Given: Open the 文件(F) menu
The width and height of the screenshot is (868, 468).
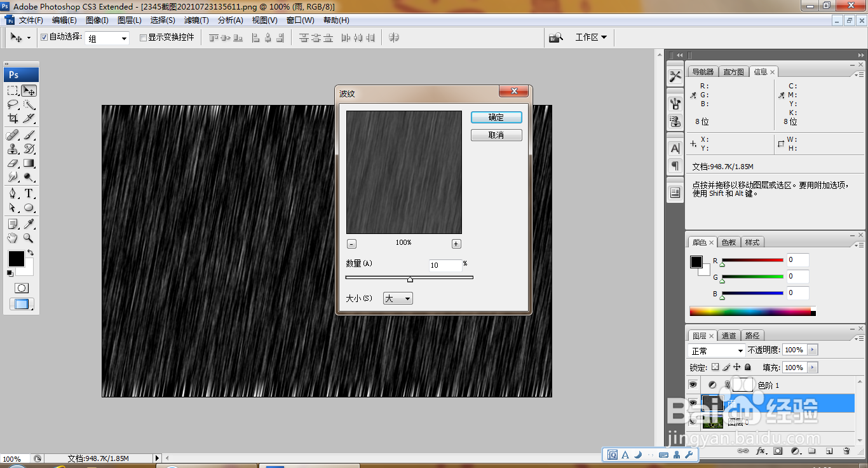Looking at the screenshot, I should pyautogui.click(x=31, y=20).
